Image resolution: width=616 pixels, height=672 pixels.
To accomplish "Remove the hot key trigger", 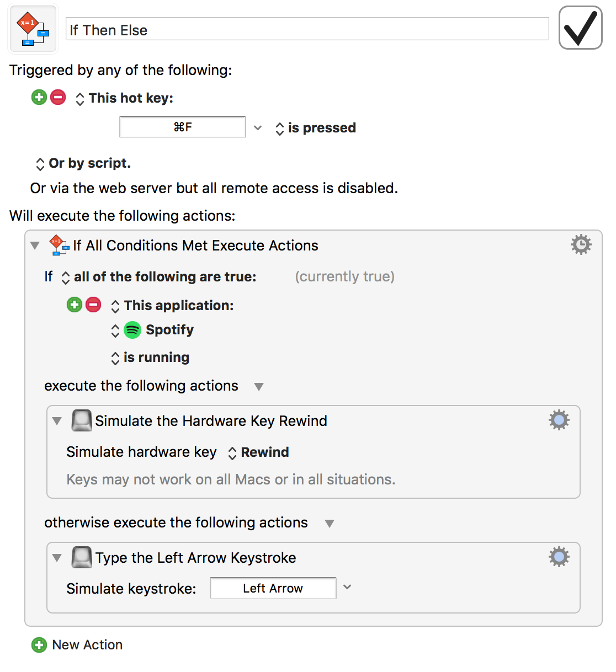I will (58, 98).
